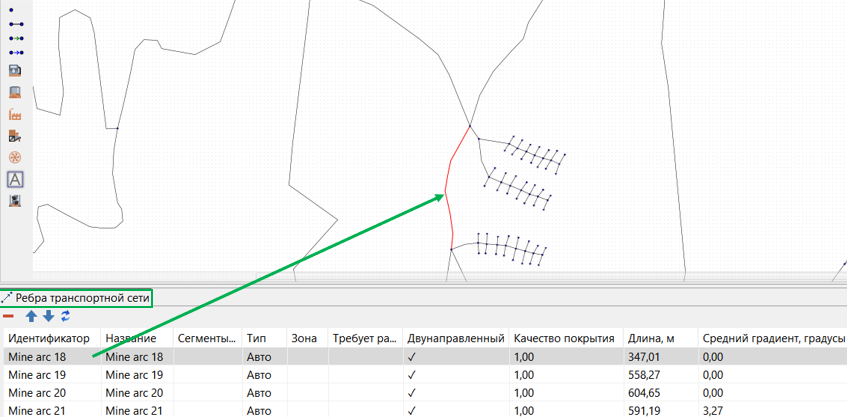
Task: Click 'Mine arc 18' in the Название column
Action: tap(136, 357)
